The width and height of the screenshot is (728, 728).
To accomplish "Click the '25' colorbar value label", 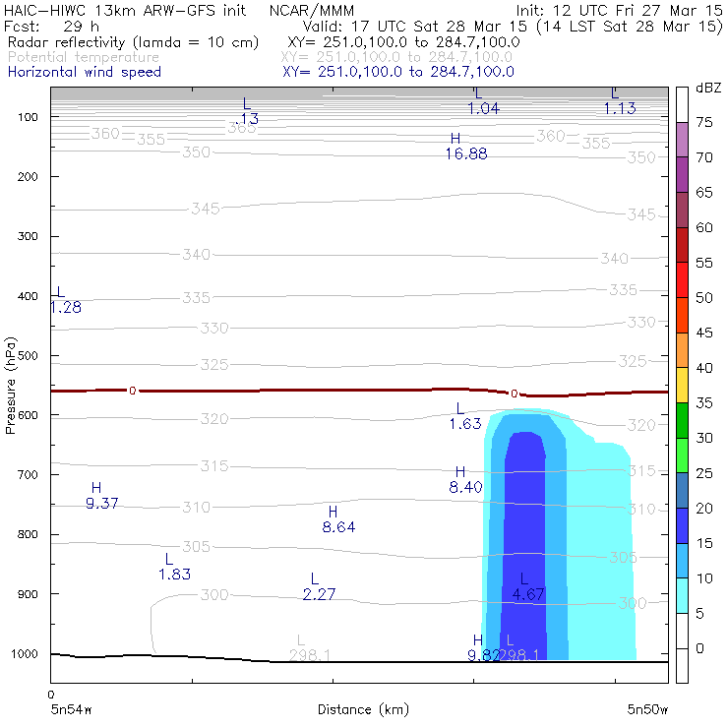I will point(704,473).
